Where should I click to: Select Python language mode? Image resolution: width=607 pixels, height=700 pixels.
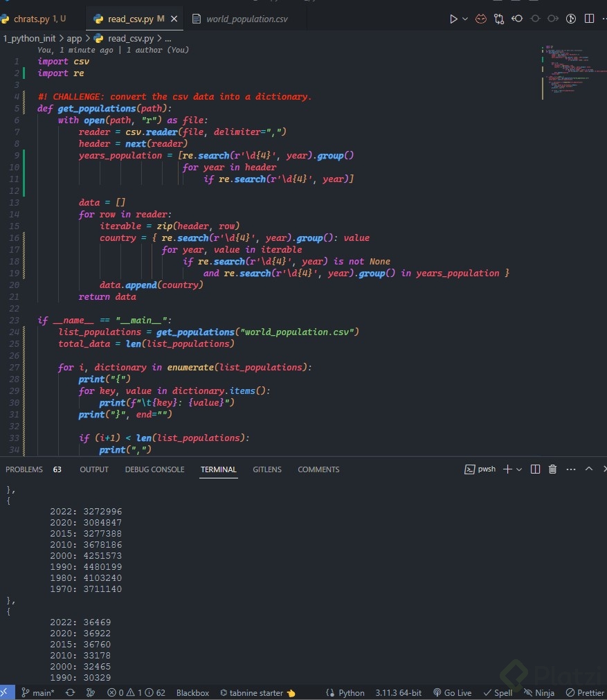tap(351, 693)
